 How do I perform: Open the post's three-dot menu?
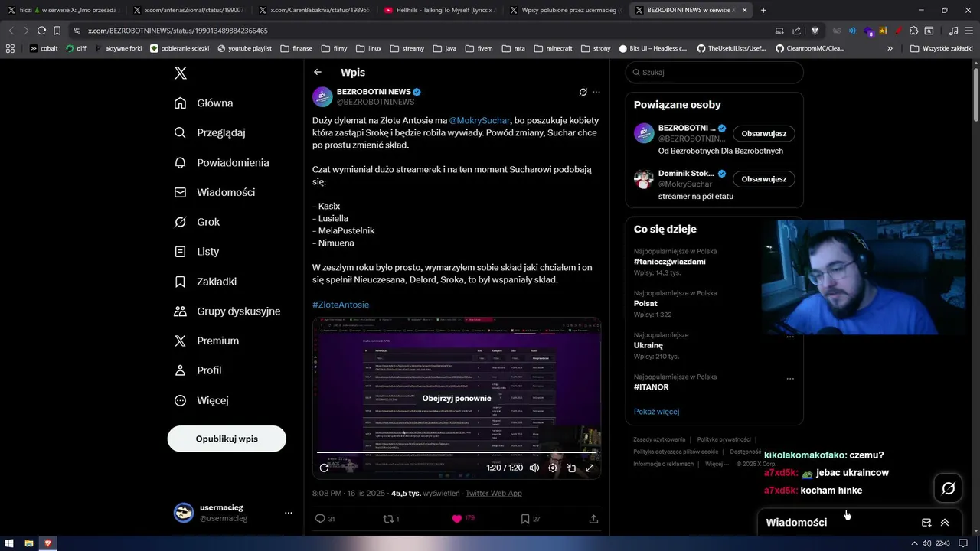[596, 92]
